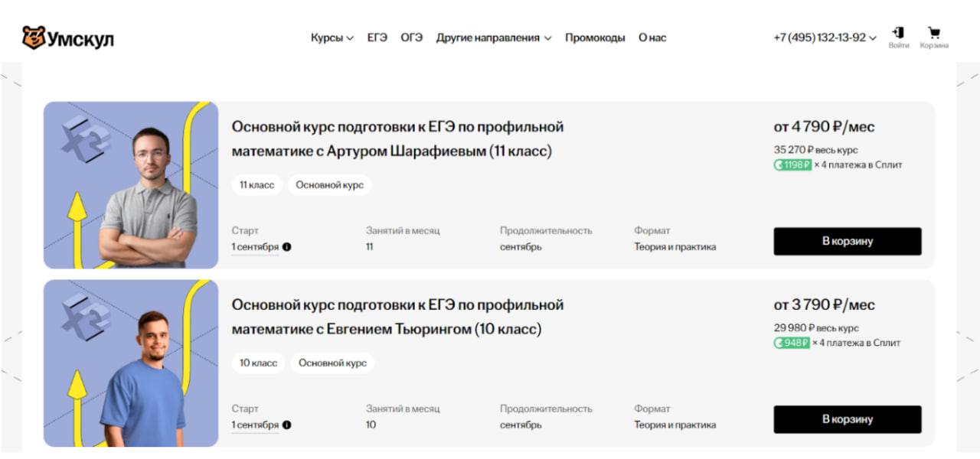Expand the Курсы dropdown menu
980x459 pixels.
[x=332, y=37]
